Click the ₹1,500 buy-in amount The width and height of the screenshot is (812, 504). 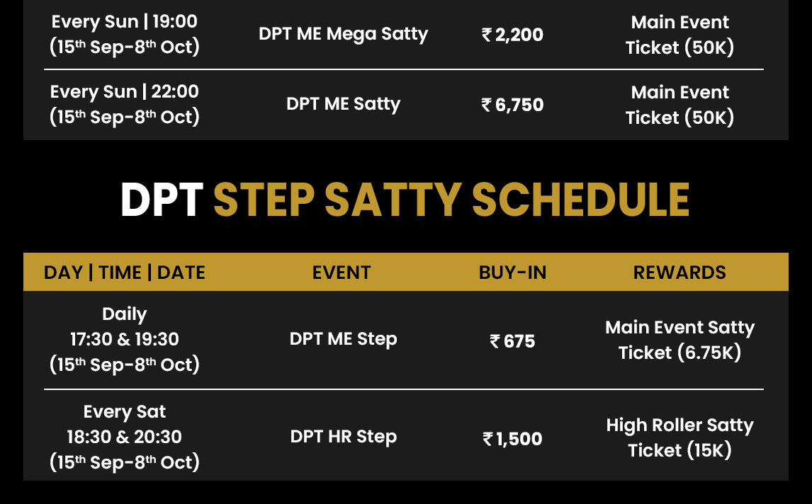(x=512, y=439)
